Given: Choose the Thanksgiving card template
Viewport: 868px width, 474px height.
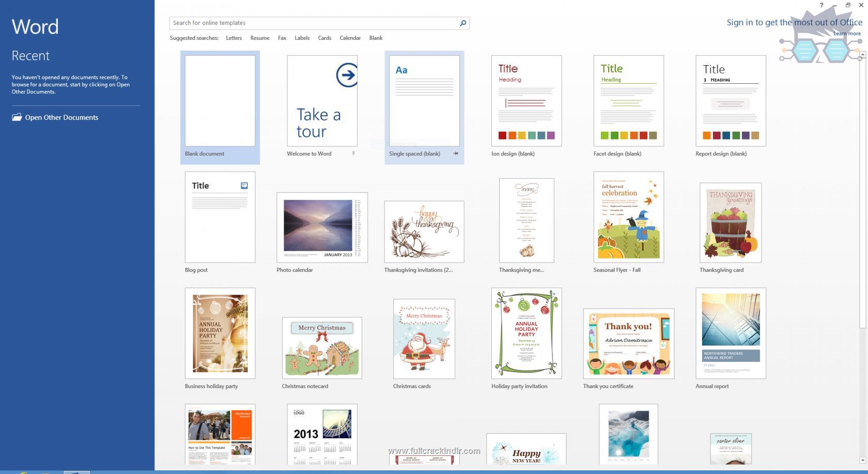Looking at the screenshot, I should [x=731, y=222].
